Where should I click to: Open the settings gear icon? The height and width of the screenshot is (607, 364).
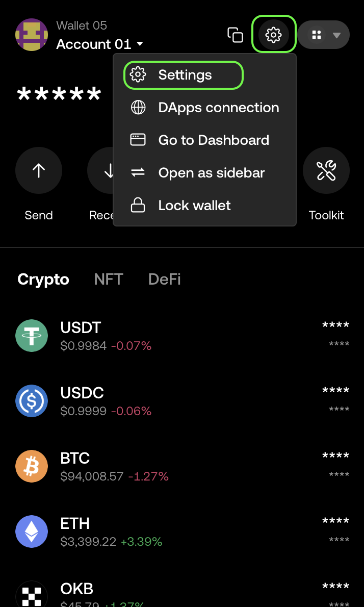274,35
